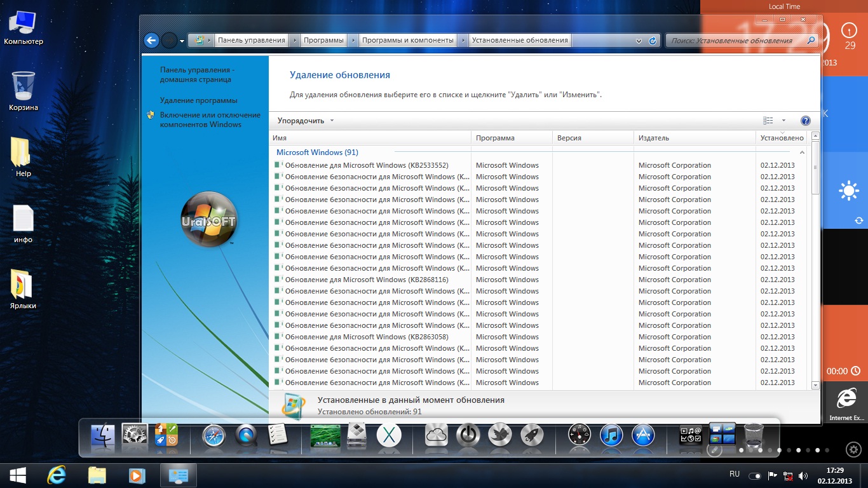The height and width of the screenshot is (488, 868).
Task: Open Windows Media Player taskbar icon
Action: (136, 475)
